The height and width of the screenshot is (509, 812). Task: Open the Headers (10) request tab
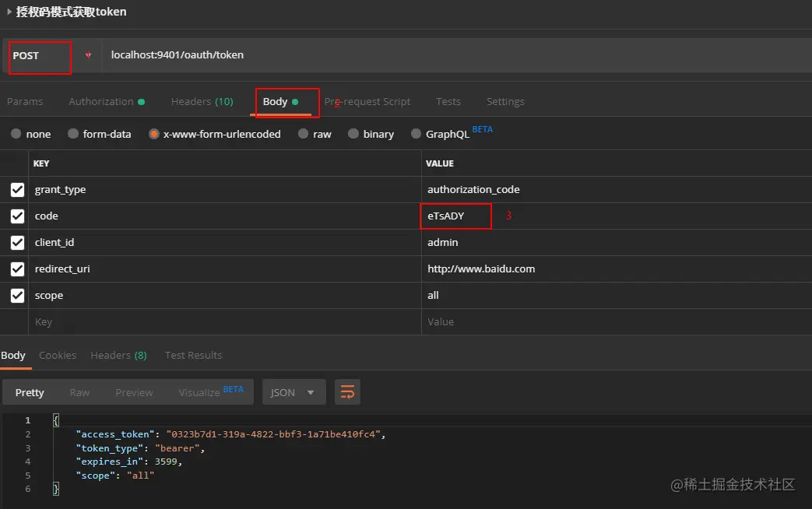[x=202, y=101]
